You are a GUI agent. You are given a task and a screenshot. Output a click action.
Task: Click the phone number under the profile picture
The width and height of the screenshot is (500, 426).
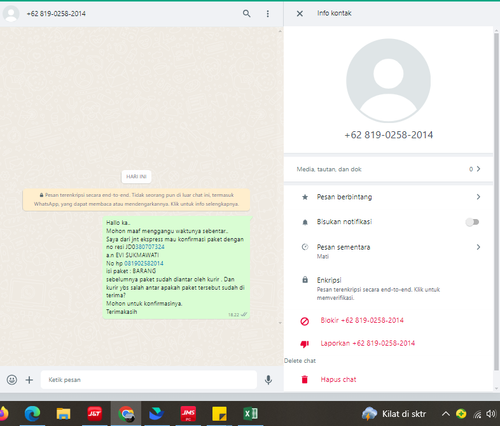coord(388,135)
